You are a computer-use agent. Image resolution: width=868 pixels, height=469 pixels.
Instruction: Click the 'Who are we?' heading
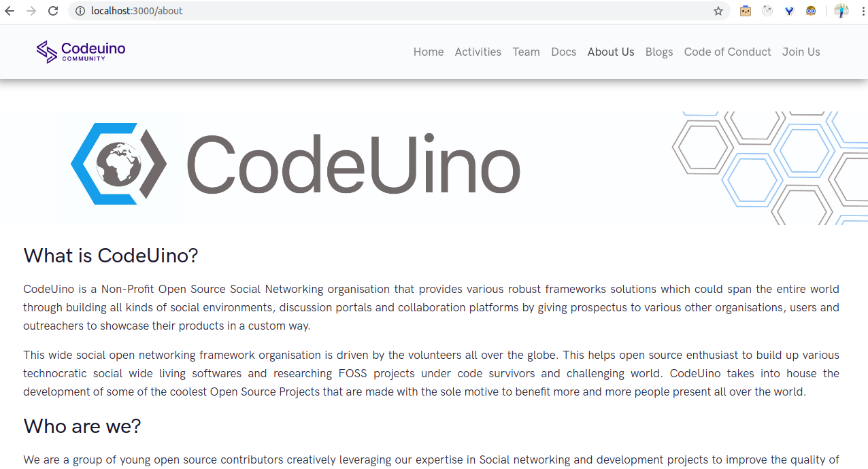pyautogui.click(x=82, y=426)
